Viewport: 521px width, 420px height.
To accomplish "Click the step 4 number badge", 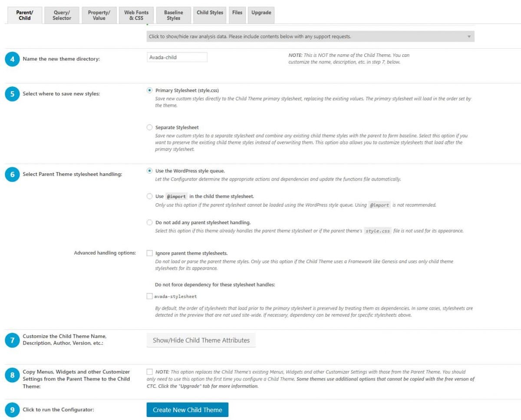I will pos(12,59).
